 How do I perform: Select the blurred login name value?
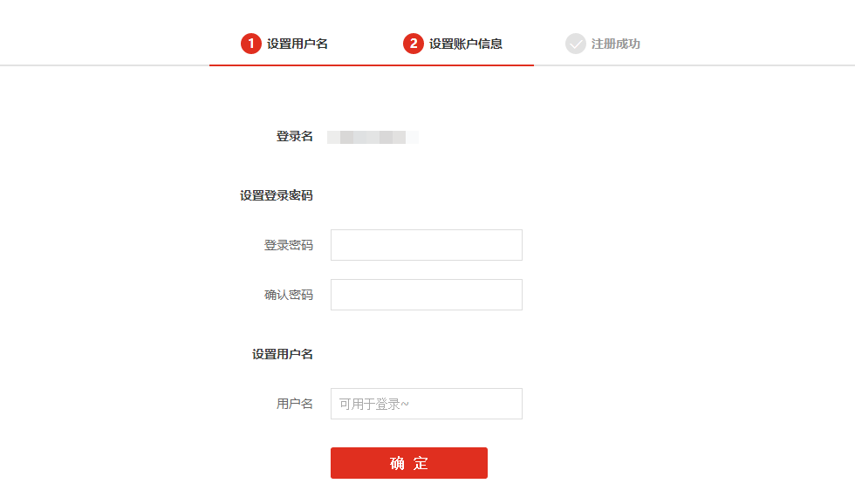point(373,137)
